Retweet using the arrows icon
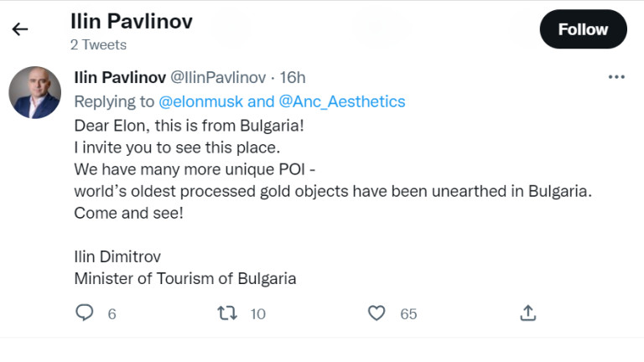The width and height of the screenshot is (644, 362). click(226, 313)
